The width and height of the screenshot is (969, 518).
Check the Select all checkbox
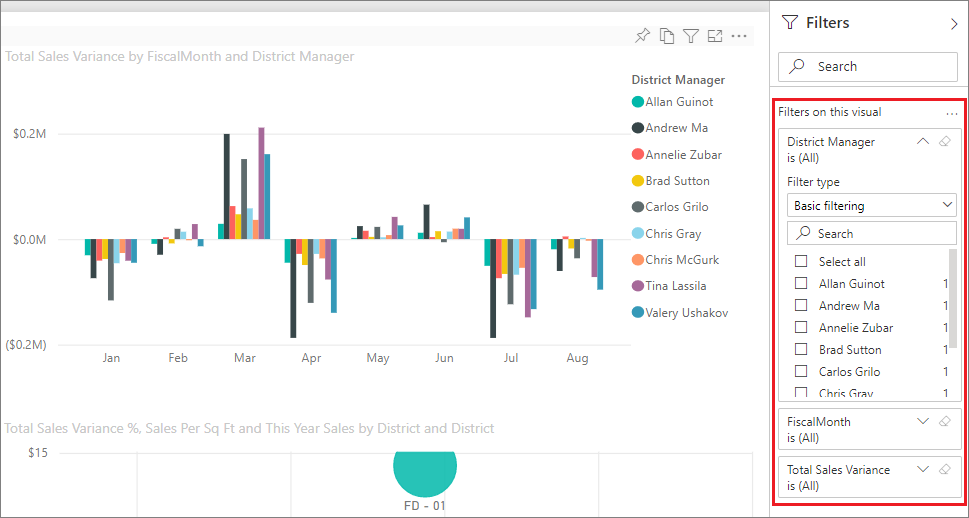pos(801,261)
